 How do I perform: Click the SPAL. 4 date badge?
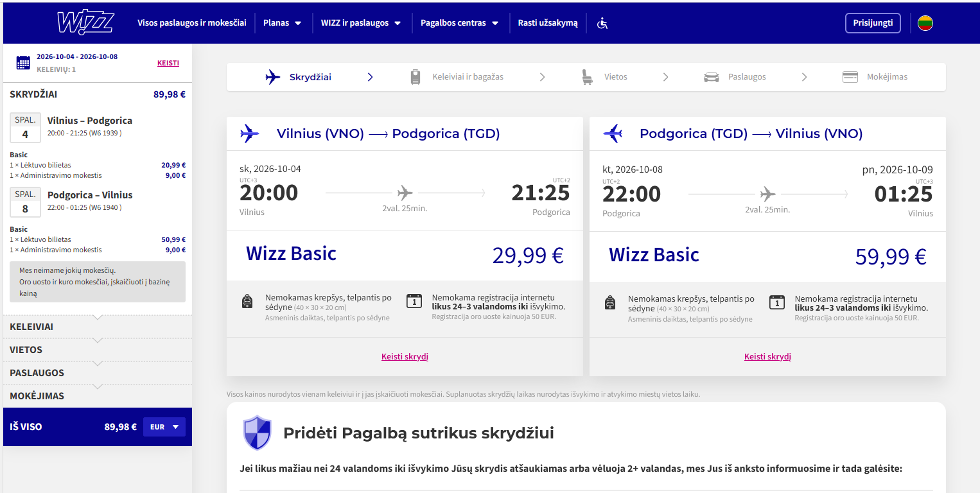point(26,128)
